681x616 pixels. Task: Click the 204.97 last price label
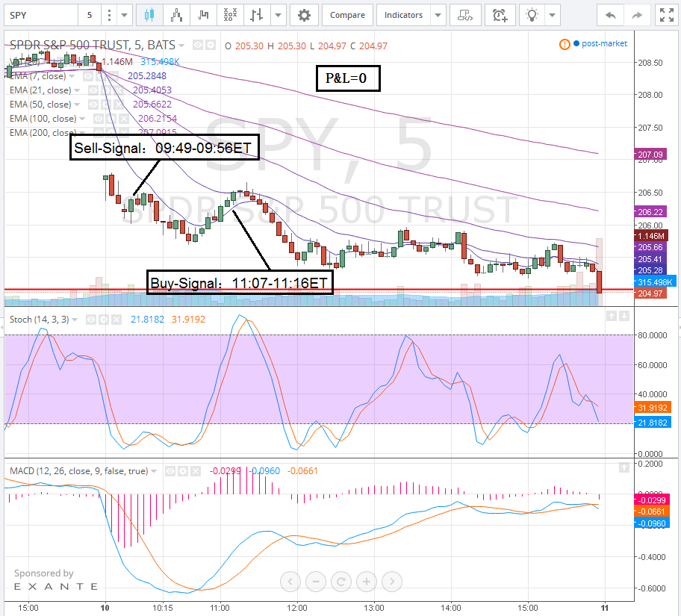click(650, 293)
